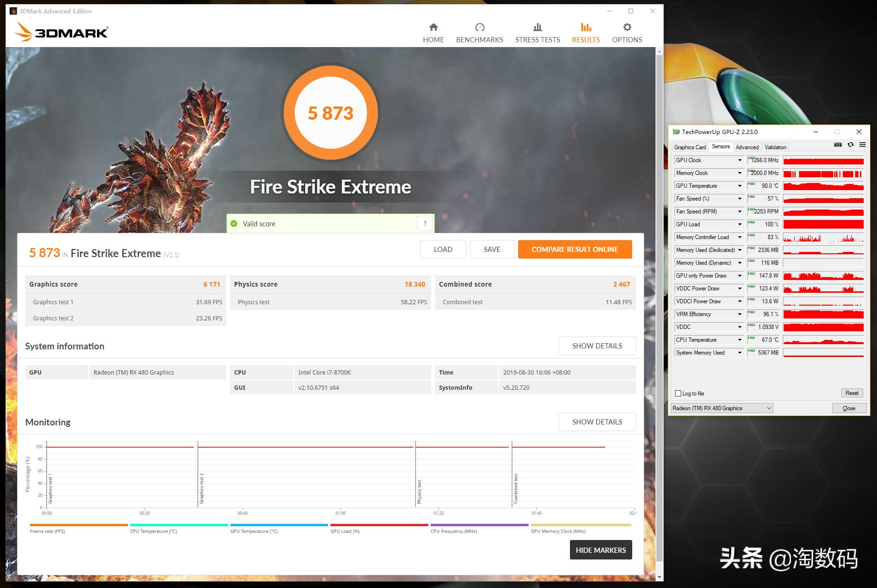Click Compare Result Online button
This screenshot has width=877, height=588.
pyautogui.click(x=575, y=250)
